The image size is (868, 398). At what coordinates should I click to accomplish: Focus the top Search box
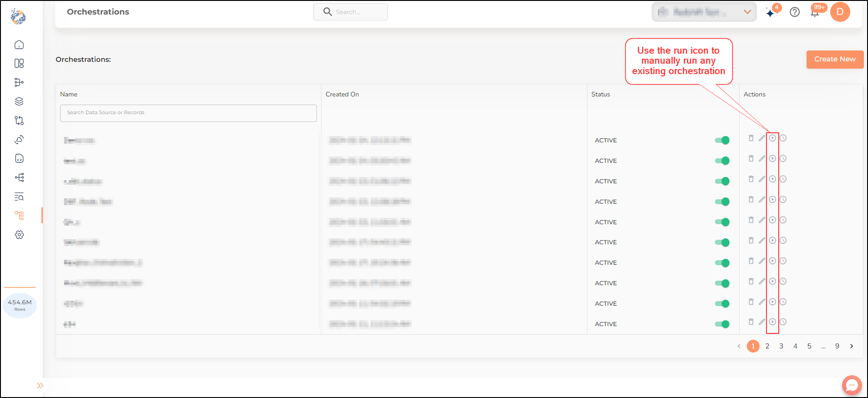pos(351,12)
